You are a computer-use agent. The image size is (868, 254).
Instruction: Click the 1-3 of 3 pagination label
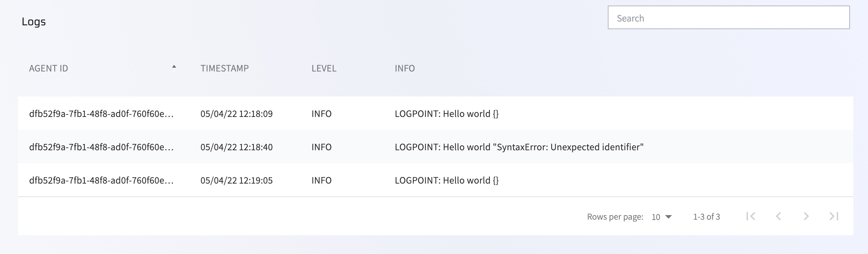(706, 217)
